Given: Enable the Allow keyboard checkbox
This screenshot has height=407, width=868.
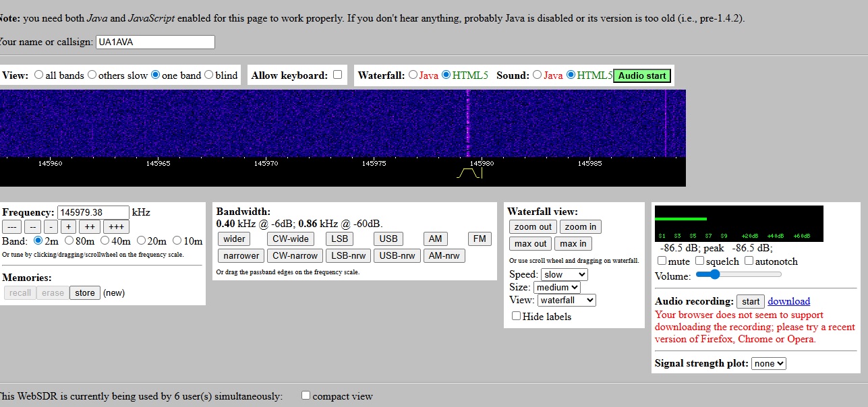Looking at the screenshot, I should pyautogui.click(x=337, y=75).
